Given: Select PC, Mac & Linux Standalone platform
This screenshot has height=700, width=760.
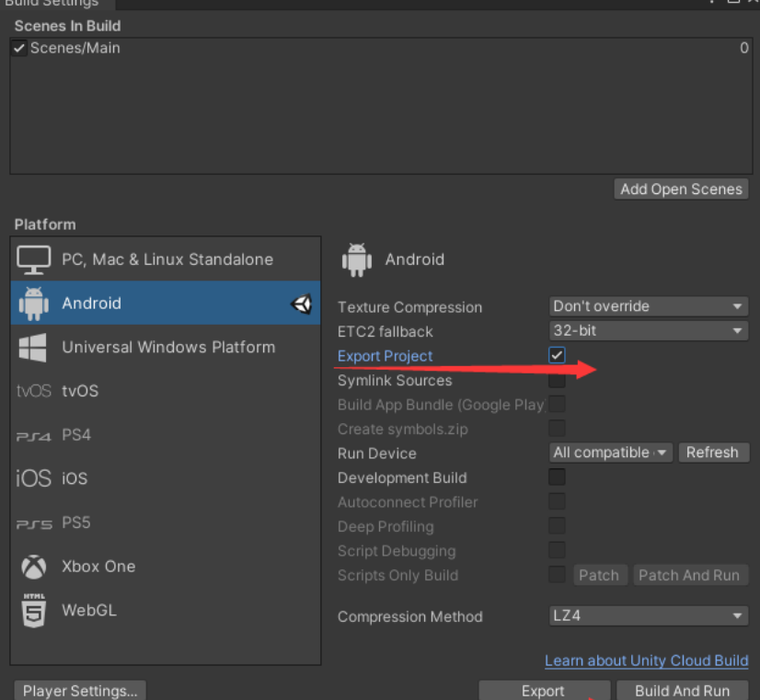Looking at the screenshot, I should [166, 259].
